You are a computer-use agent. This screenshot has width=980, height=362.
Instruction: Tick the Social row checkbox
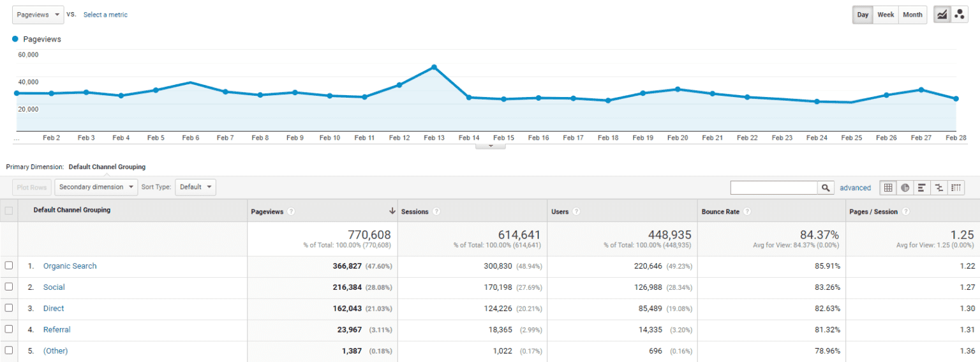coord(9,287)
